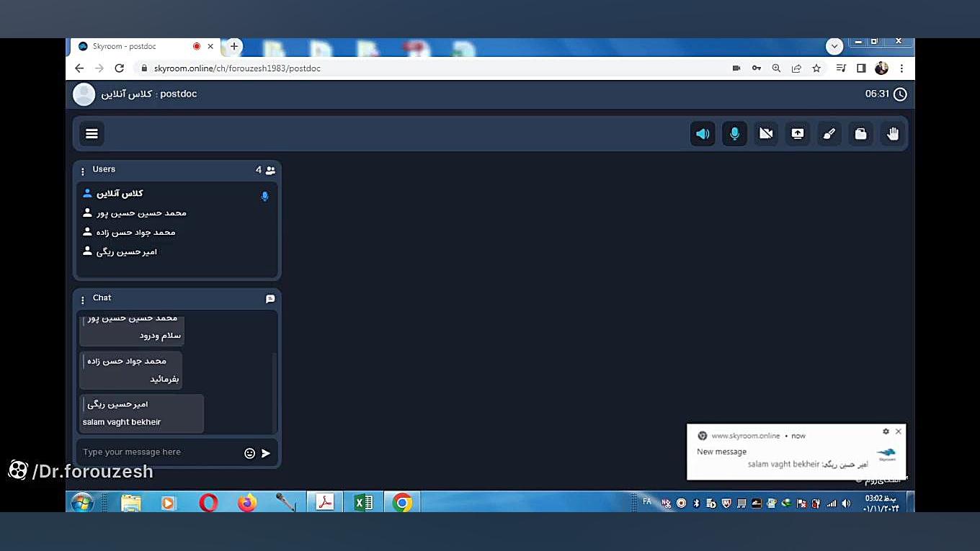
Task: Open a new browser tab
Action: click(x=233, y=46)
